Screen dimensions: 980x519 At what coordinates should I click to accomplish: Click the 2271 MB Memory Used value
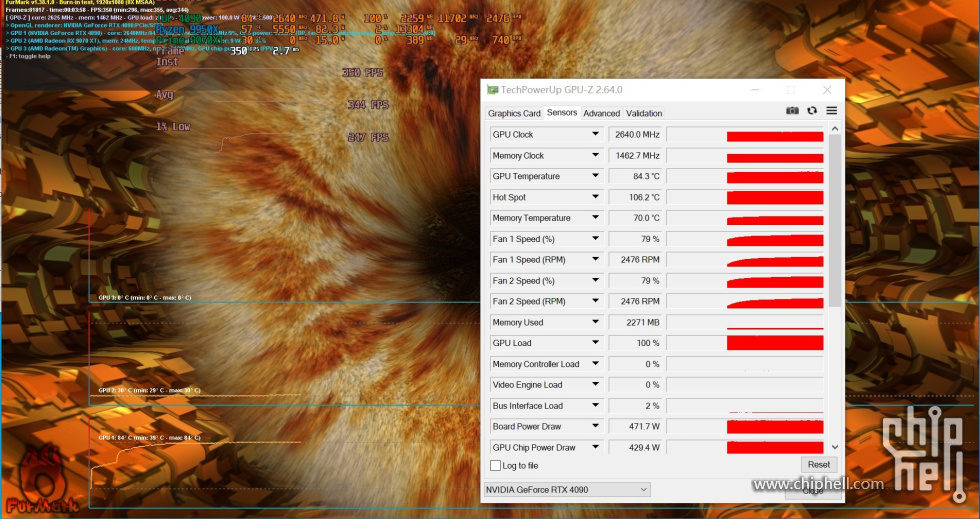636,322
